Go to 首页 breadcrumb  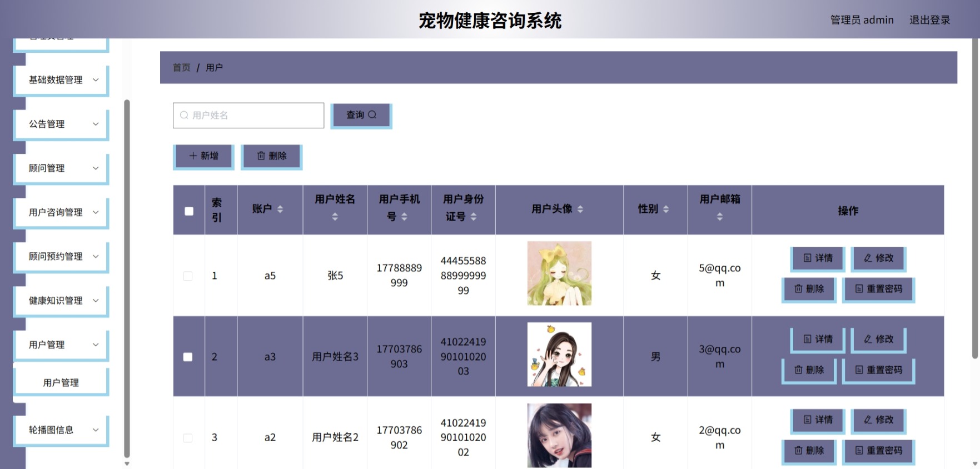pyautogui.click(x=182, y=67)
